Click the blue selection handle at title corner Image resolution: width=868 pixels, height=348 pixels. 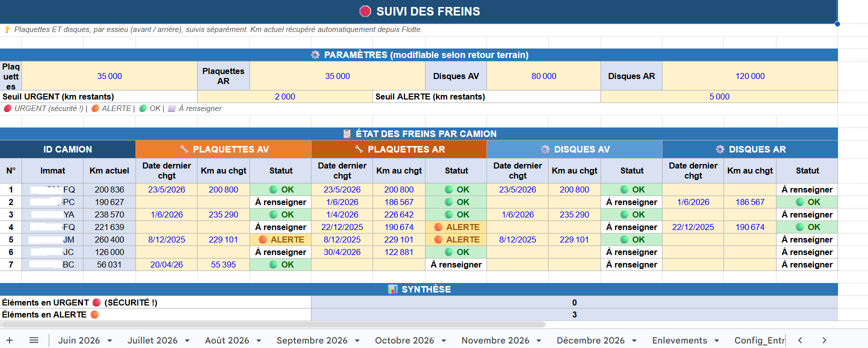click(x=837, y=23)
